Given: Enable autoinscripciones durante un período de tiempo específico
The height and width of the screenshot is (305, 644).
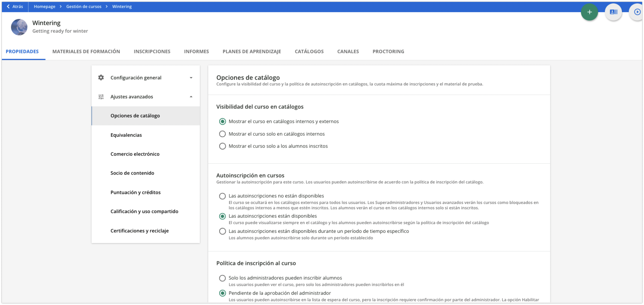Looking at the screenshot, I should point(222,231).
